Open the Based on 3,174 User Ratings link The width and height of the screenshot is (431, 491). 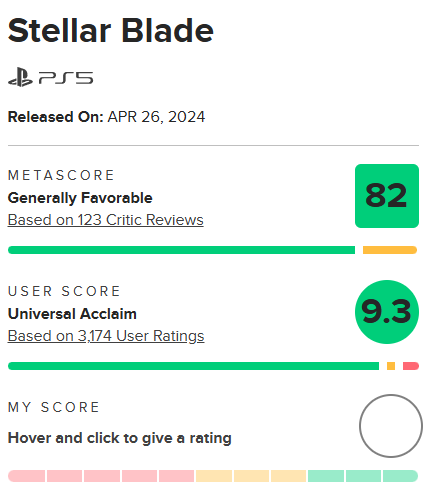106,336
